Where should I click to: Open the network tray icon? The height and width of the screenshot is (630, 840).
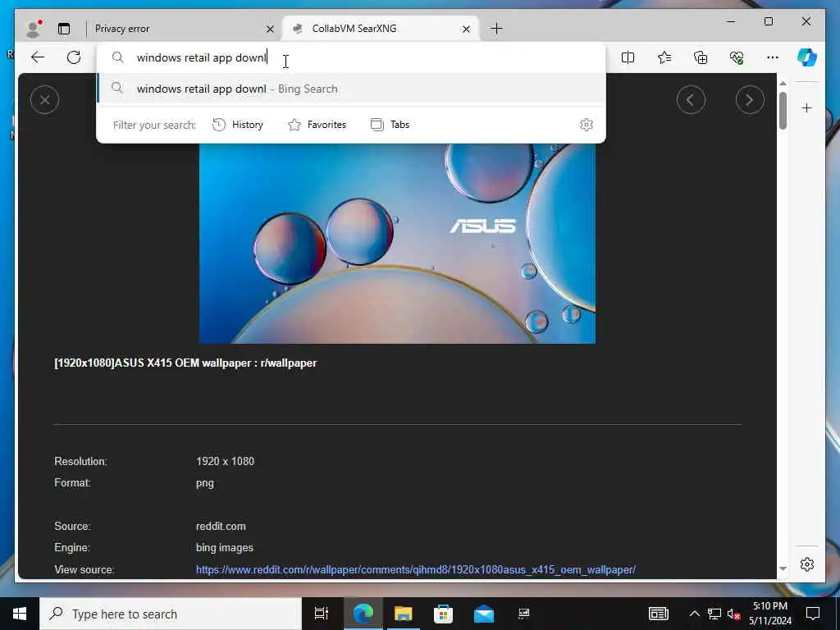pos(714,614)
